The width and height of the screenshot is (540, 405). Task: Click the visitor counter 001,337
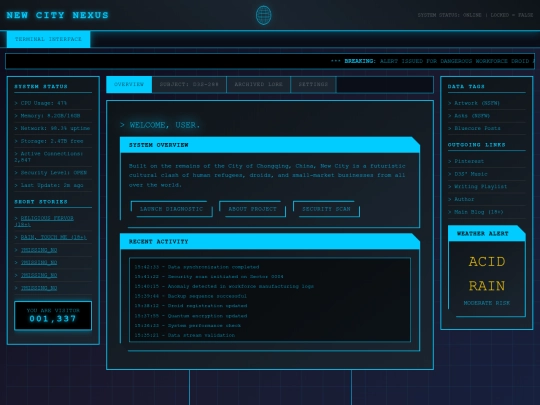click(x=53, y=319)
